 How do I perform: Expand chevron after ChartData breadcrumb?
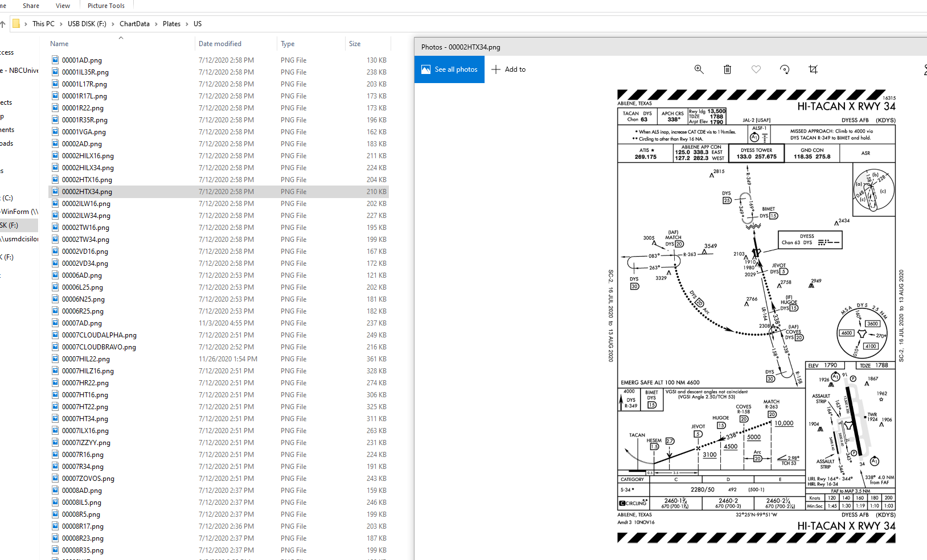tap(156, 24)
